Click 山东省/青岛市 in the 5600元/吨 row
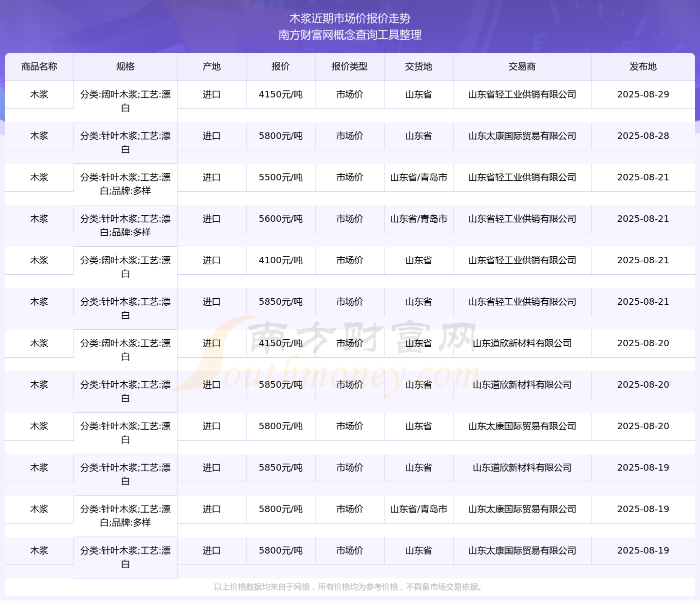The height and width of the screenshot is (602, 700). point(418,219)
